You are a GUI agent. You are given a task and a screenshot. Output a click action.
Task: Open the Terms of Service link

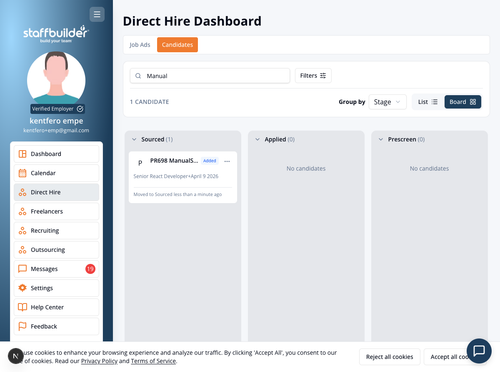point(153,361)
